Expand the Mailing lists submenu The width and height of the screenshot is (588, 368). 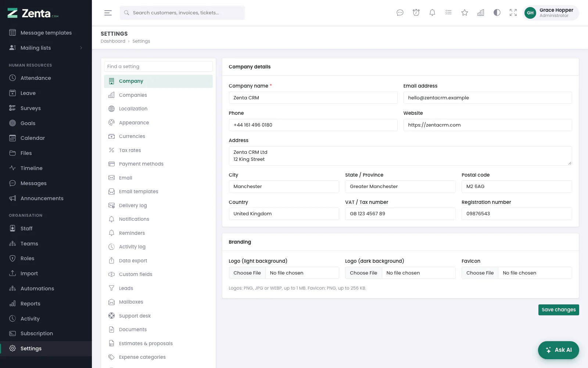point(46,48)
